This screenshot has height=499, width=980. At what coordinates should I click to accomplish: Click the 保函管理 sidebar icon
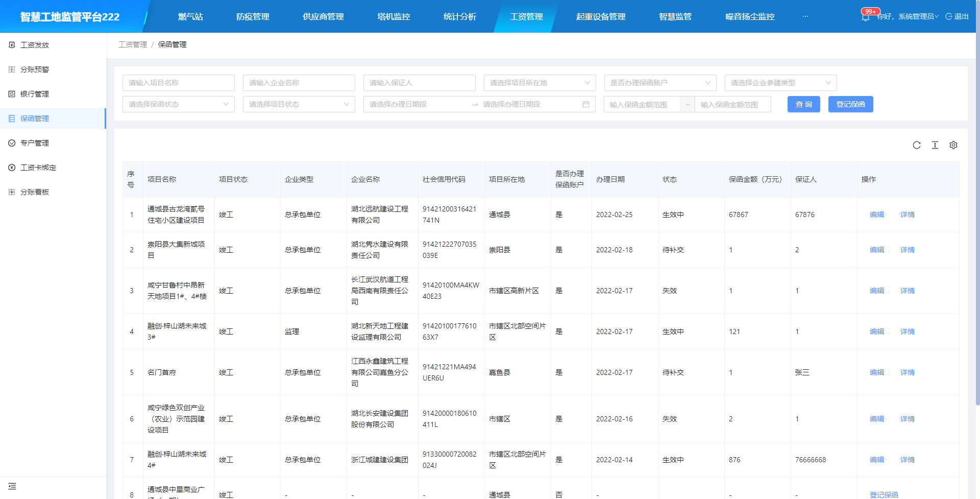pyautogui.click(x=12, y=118)
